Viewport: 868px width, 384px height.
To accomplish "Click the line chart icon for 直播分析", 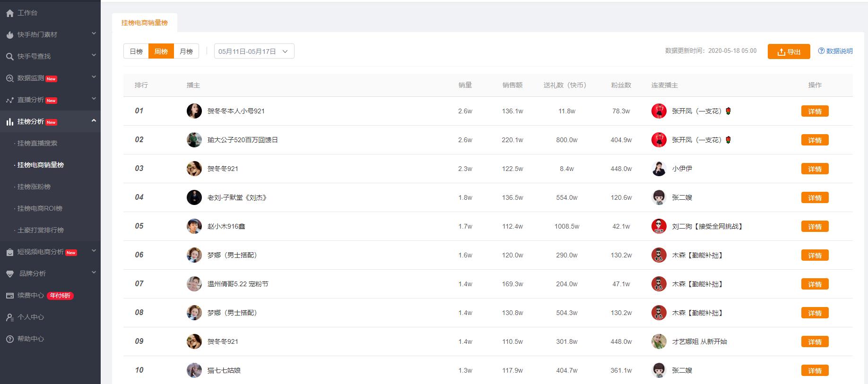I will point(9,100).
